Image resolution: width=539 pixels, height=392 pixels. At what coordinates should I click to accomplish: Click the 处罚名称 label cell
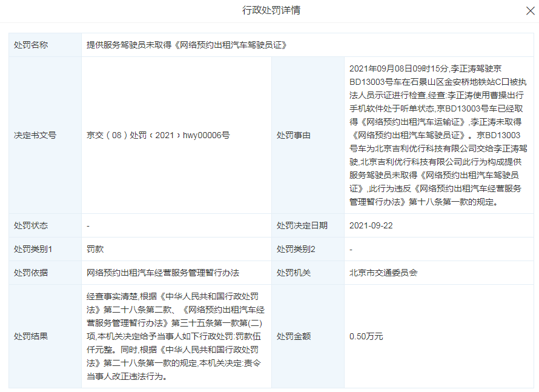[31, 45]
